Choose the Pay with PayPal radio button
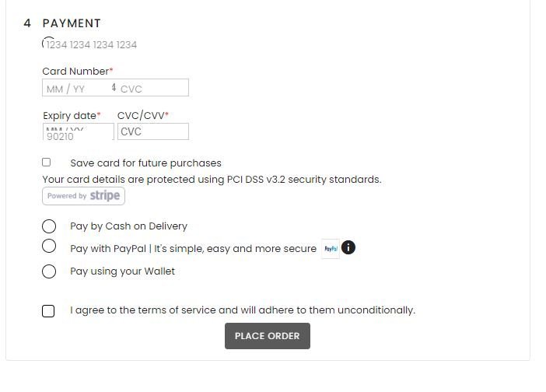This screenshot has height=392, width=546. click(x=49, y=246)
